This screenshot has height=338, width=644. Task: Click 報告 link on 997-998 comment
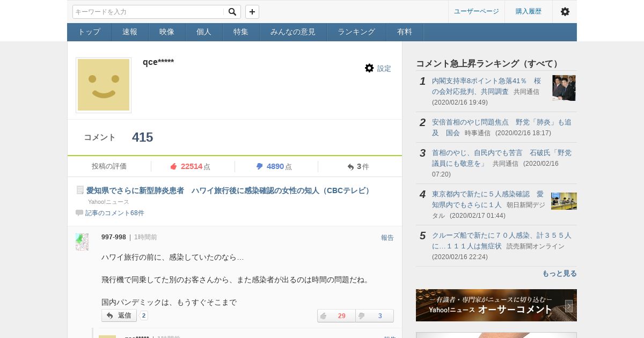pos(387,238)
